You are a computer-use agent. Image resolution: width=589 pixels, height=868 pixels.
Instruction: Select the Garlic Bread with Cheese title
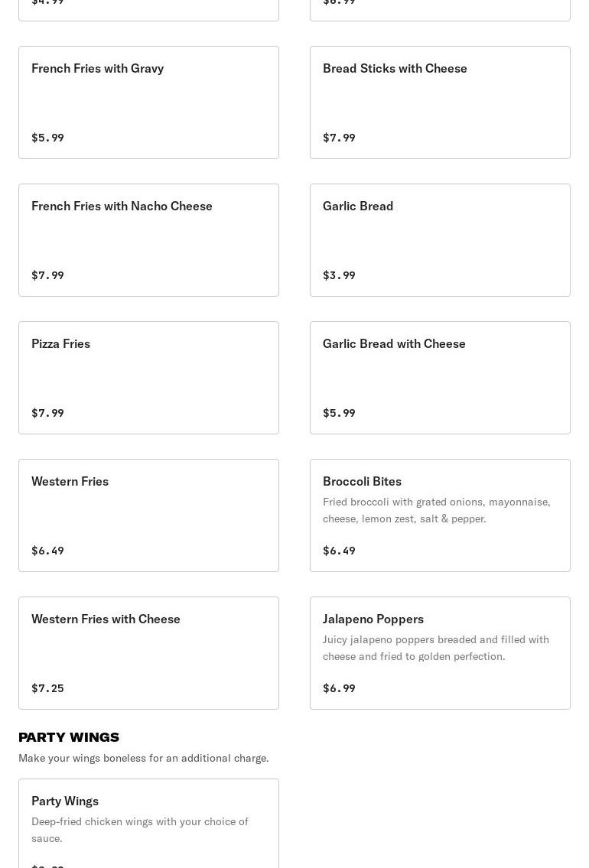click(394, 344)
